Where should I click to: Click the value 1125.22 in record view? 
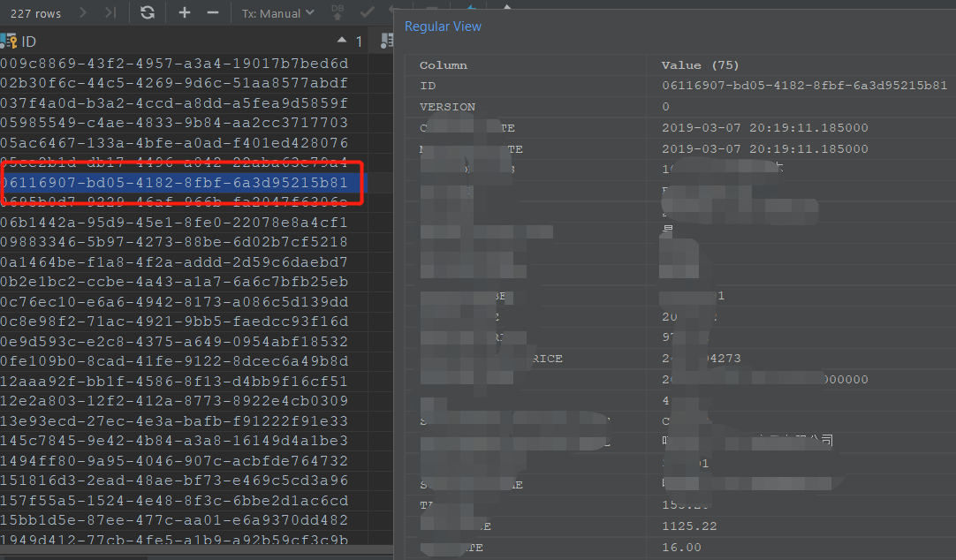tap(689, 526)
